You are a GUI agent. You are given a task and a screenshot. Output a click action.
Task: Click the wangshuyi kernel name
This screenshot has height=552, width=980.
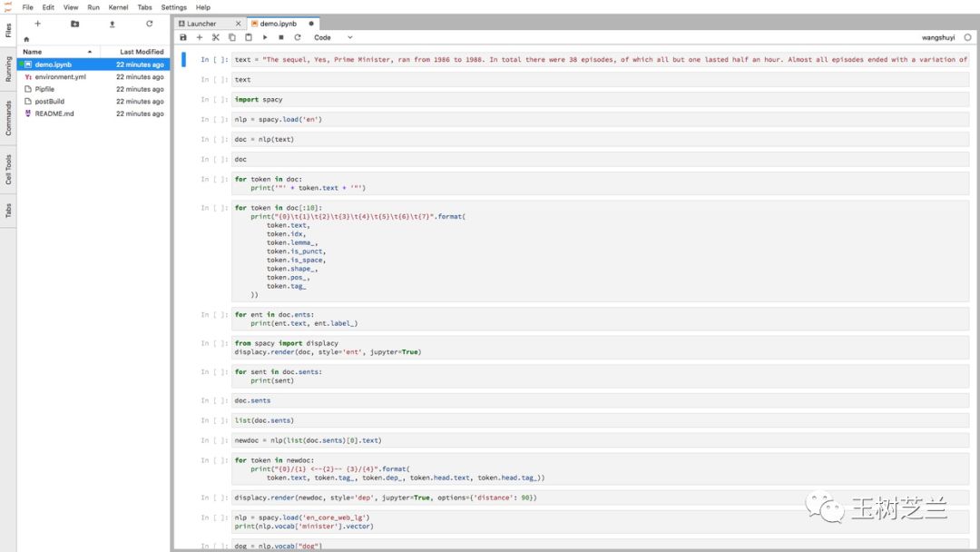pyautogui.click(x=939, y=37)
